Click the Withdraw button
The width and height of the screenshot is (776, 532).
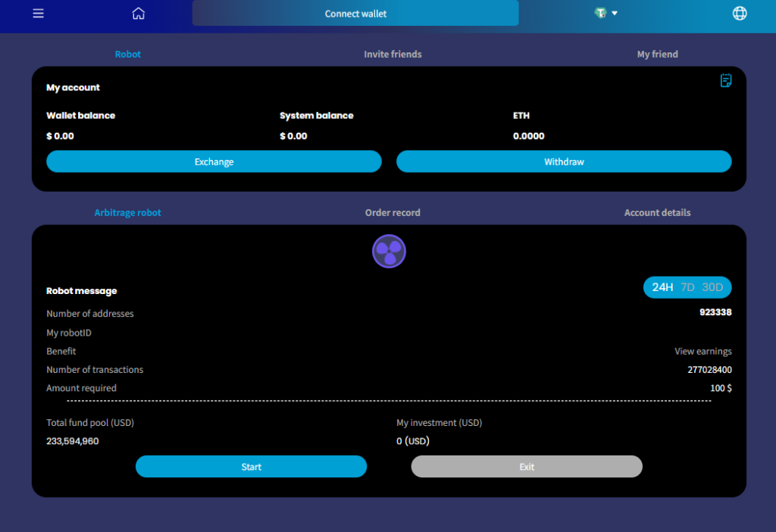(564, 161)
